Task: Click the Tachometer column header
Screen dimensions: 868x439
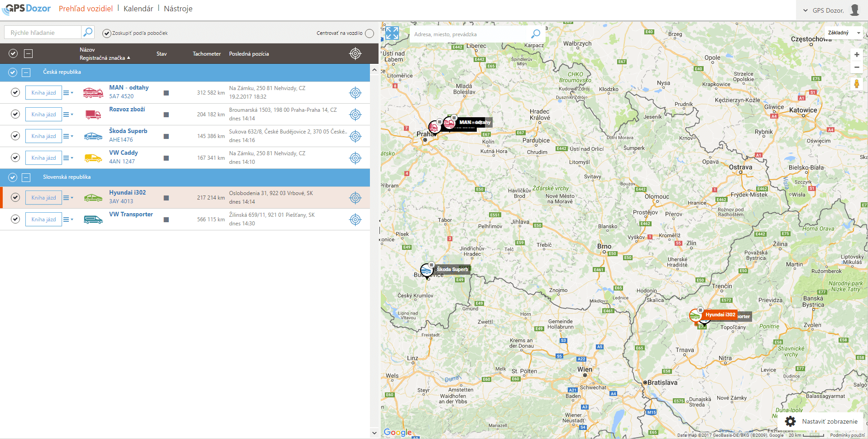Action: (x=206, y=54)
